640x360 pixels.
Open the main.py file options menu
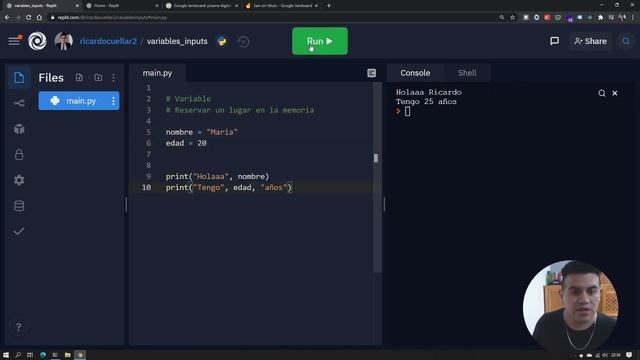(113, 101)
